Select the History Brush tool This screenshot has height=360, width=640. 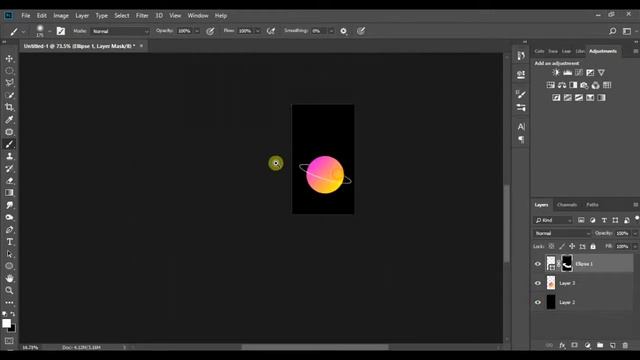pyautogui.click(x=9, y=169)
